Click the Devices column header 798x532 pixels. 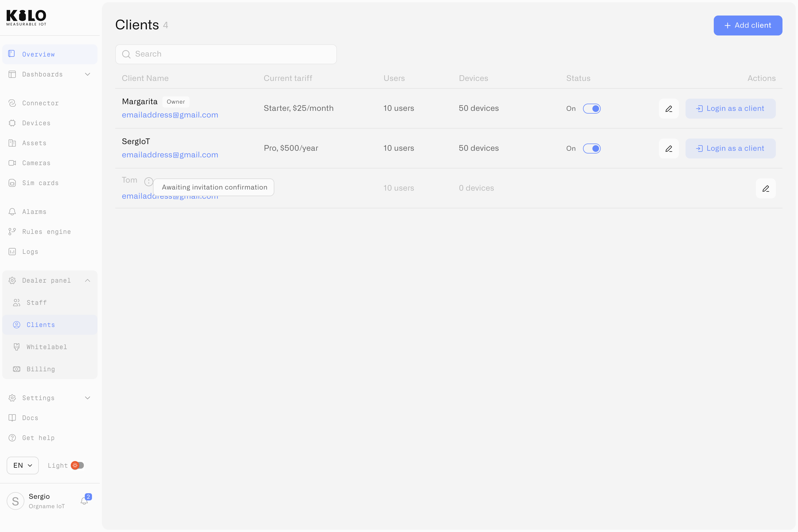(x=473, y=78)
